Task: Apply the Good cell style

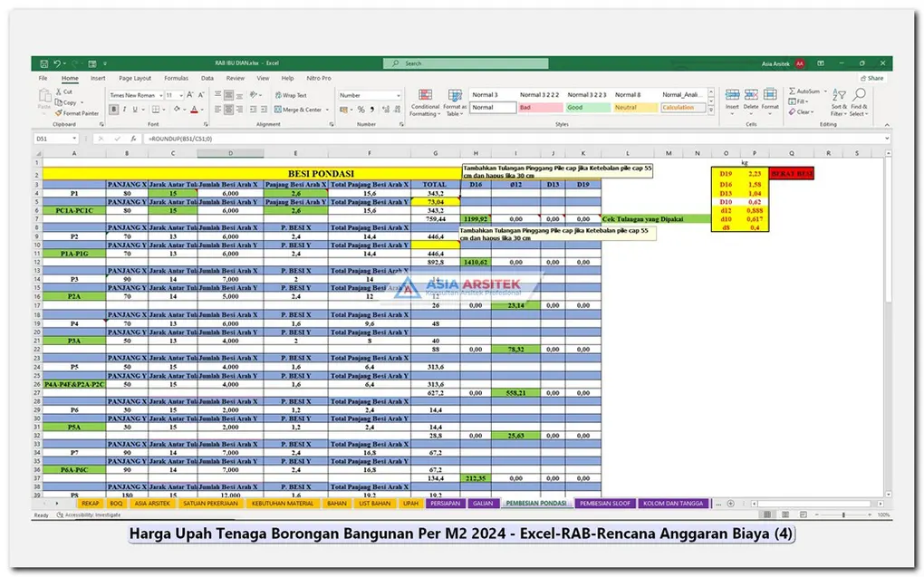Action: (588, 107)
